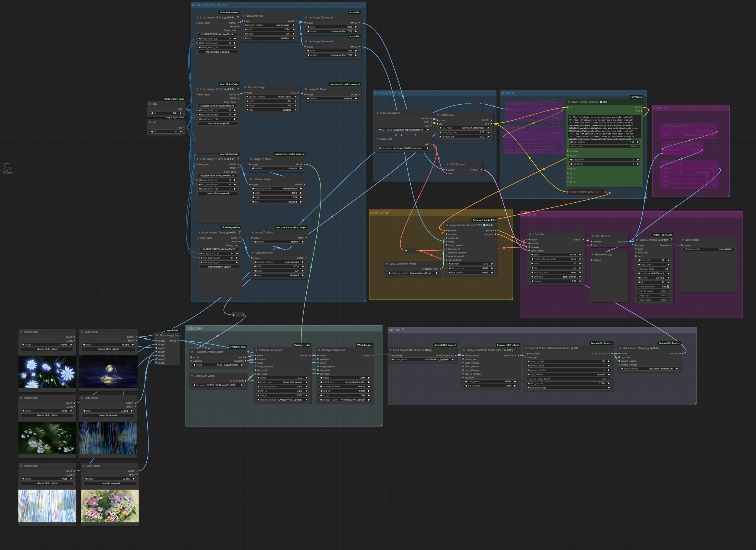This screenshot has height=550, width=756.
Task: Click the Apply Advanced ControlNet pack icon
Action: tap(484, 225)
